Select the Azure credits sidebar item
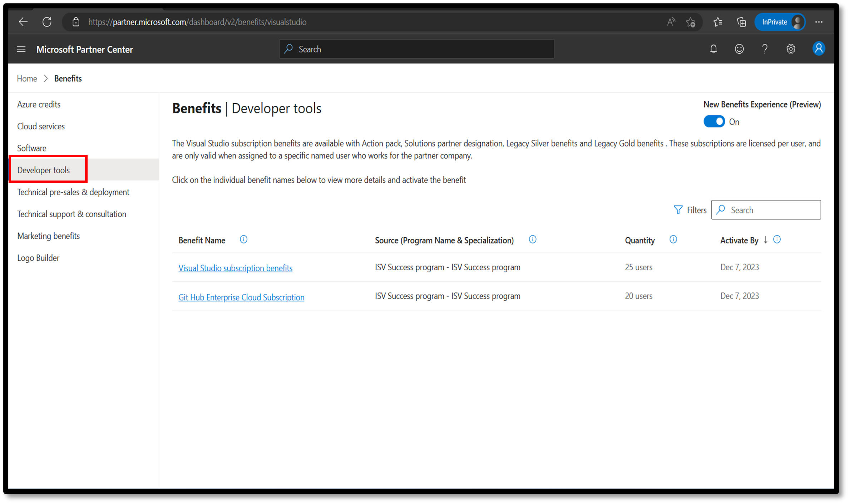Viewport: 849px width, 504px height. (x=38, y=104)
